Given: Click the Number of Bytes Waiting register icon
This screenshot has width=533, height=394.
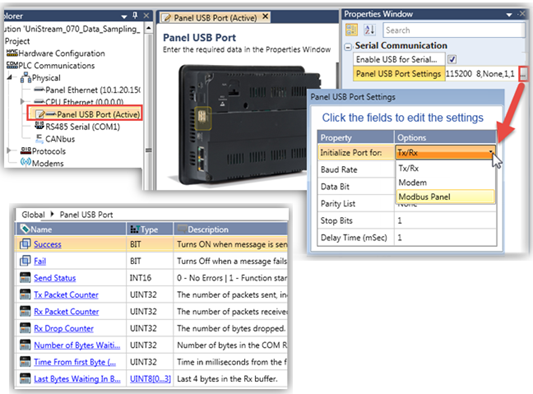Looking at the screenshot, I should click(x=25, y=345).
